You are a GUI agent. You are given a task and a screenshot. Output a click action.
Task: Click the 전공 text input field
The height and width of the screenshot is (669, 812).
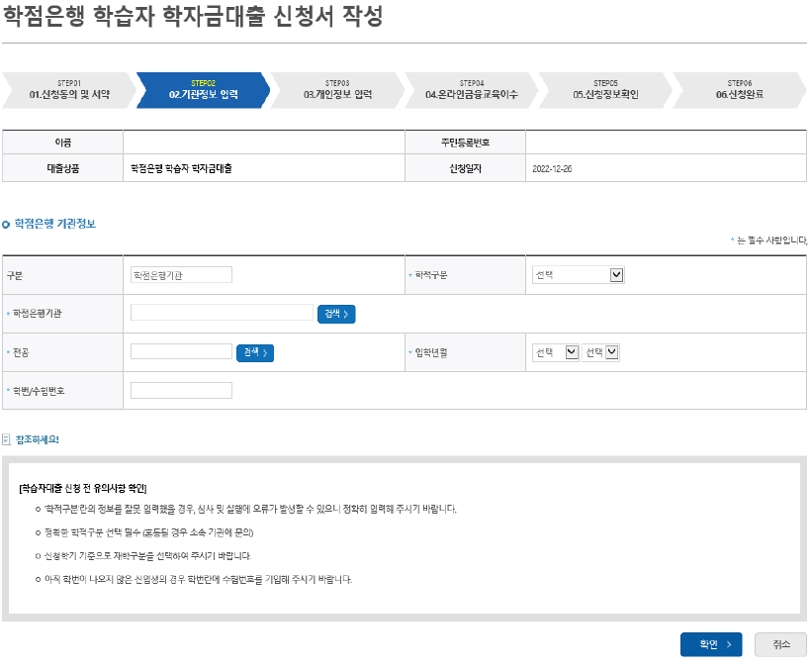coord(182,351)
